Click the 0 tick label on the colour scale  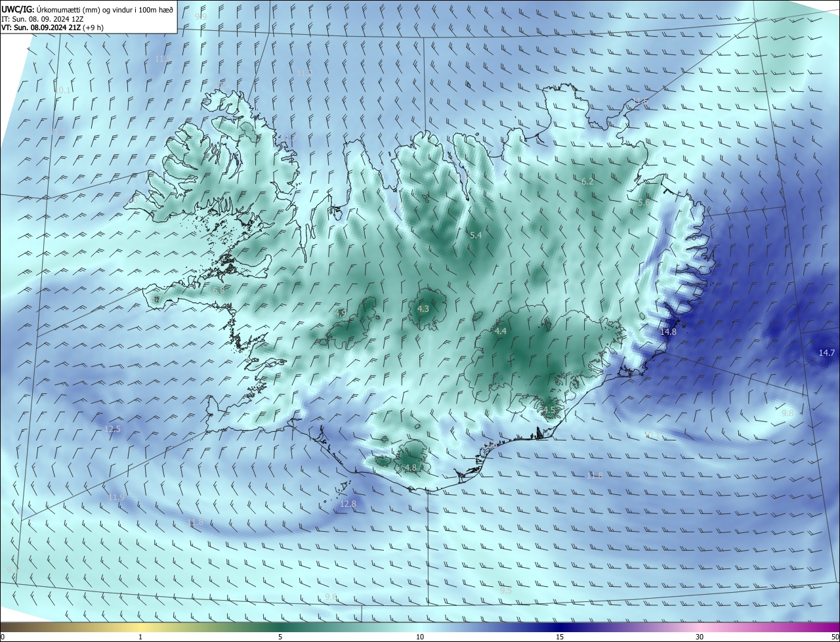(3, 637)
